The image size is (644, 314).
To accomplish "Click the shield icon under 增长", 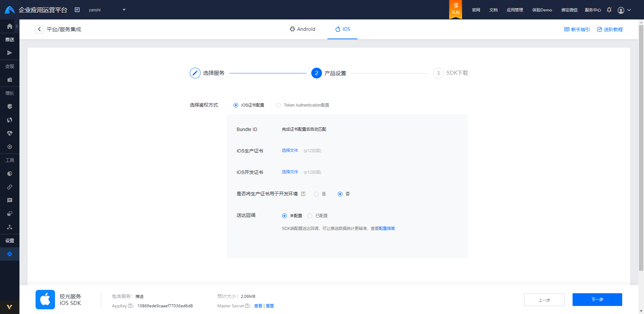I will click(9, 106).
